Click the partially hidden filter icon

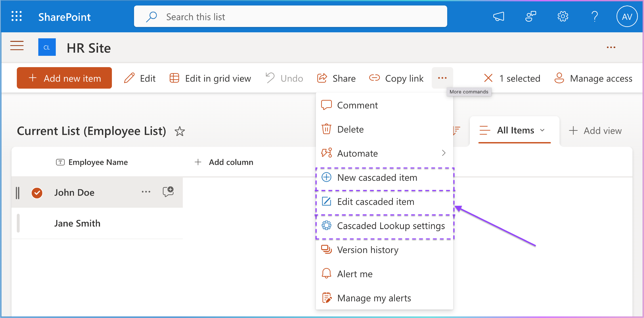(x=457, y=131)
